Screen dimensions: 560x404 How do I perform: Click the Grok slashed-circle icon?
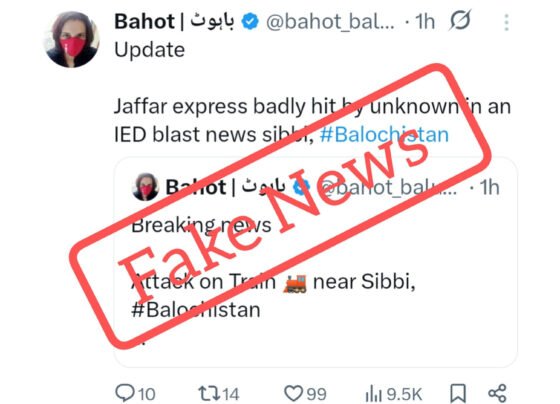click(460, 21)
